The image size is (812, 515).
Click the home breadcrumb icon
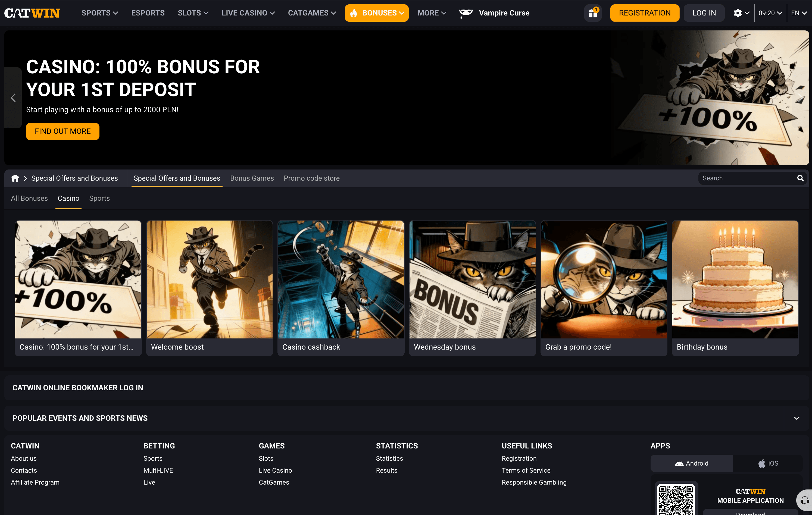coord(15,178)
